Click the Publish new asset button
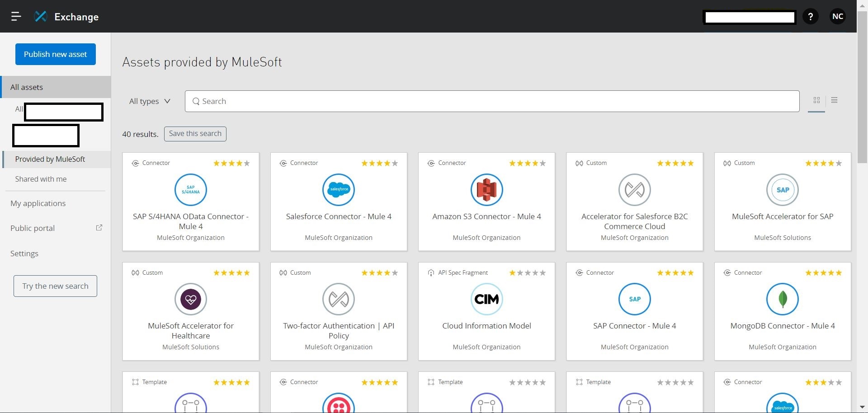Screen dimensions: 868x413 tap(56, 54)
